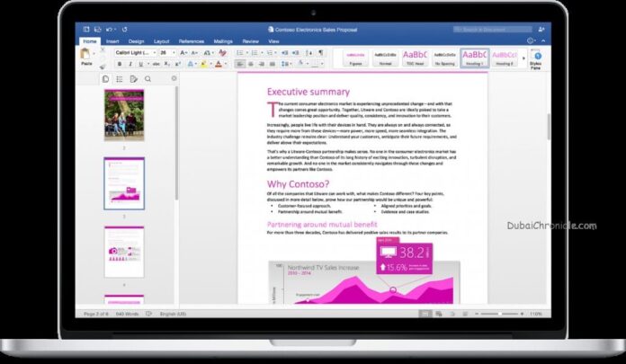The height and width of the screenshot is (364, 626).
Task: Click the document vertical scrollbar
Action: pyautogui.click(x=549, y=127)
